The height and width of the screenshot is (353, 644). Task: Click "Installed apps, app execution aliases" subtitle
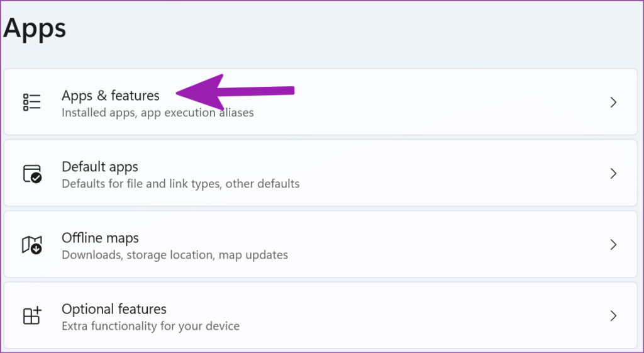(x=157, y=113)
